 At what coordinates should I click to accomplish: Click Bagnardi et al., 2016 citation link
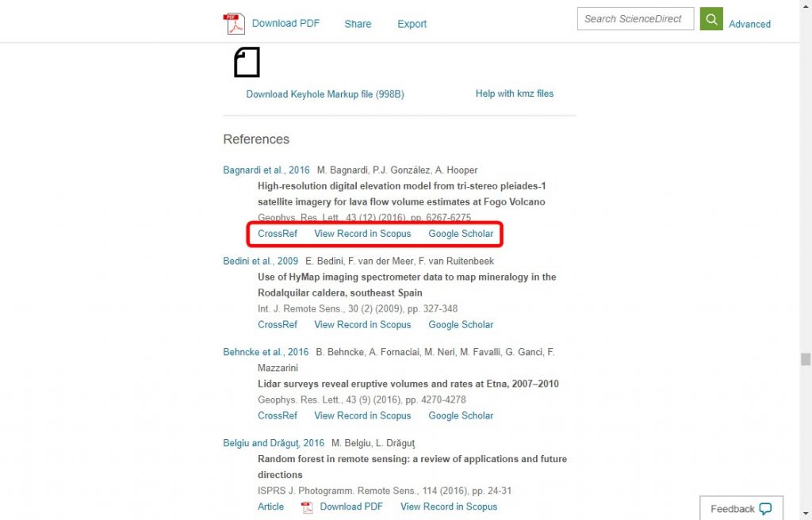(266, 170)
